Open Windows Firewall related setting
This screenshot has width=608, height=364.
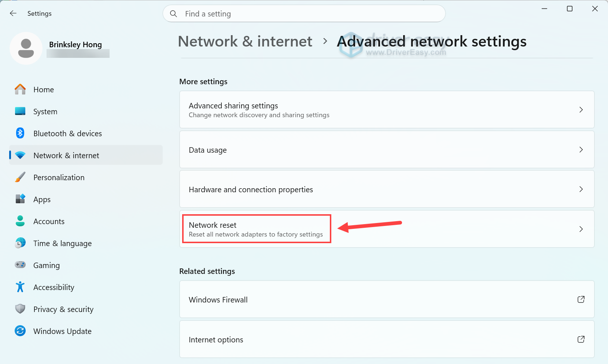(387, 300)
